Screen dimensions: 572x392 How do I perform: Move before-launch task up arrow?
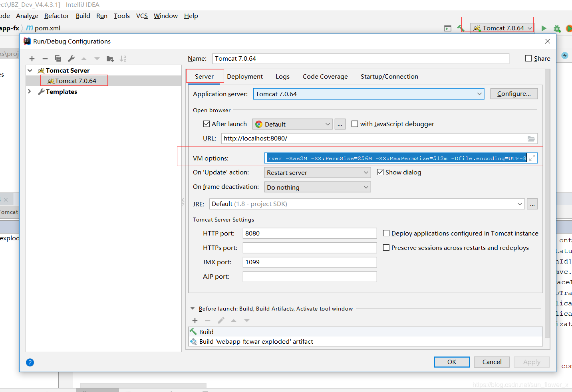234,321
